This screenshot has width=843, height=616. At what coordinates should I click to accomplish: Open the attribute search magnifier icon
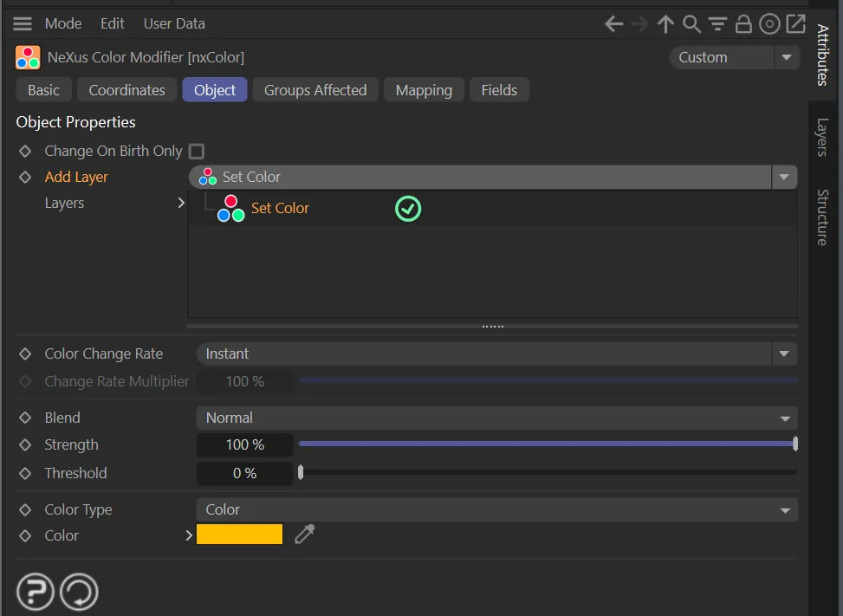tap(691, 24)
